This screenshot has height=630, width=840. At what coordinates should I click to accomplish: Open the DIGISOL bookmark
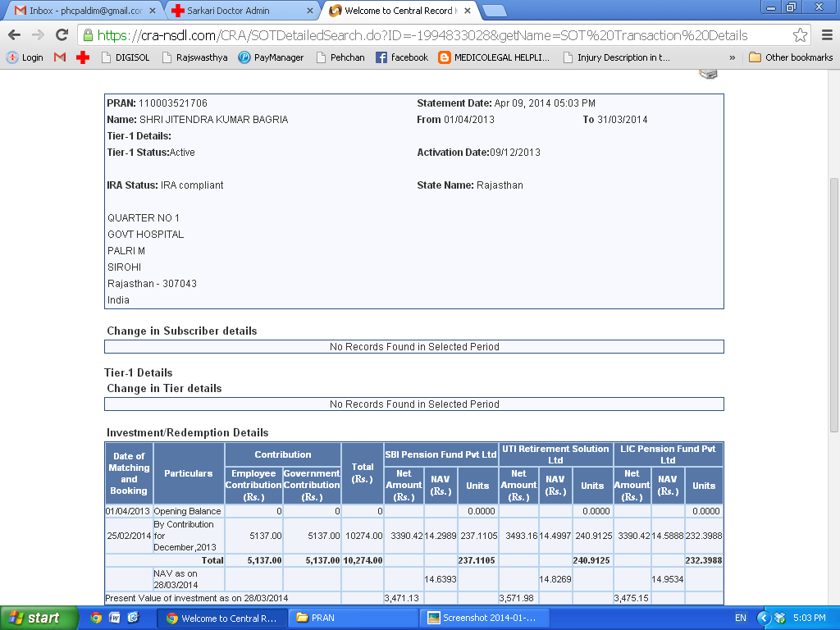click(126, 57)
